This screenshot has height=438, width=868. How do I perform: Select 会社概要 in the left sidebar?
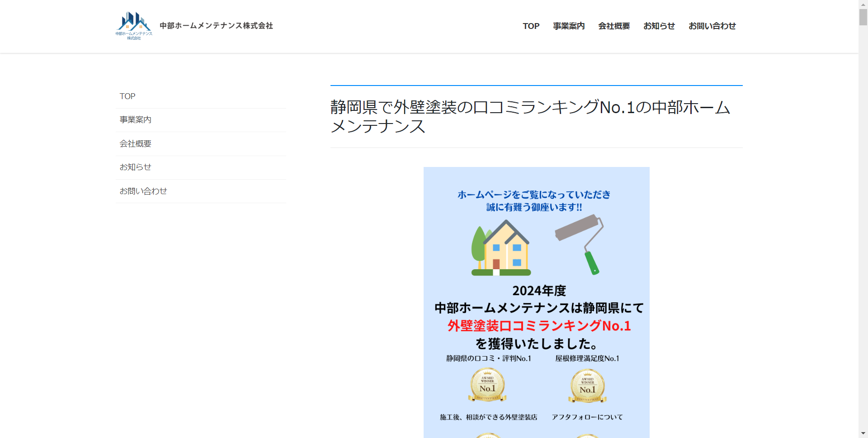click(x=201, y=144)
